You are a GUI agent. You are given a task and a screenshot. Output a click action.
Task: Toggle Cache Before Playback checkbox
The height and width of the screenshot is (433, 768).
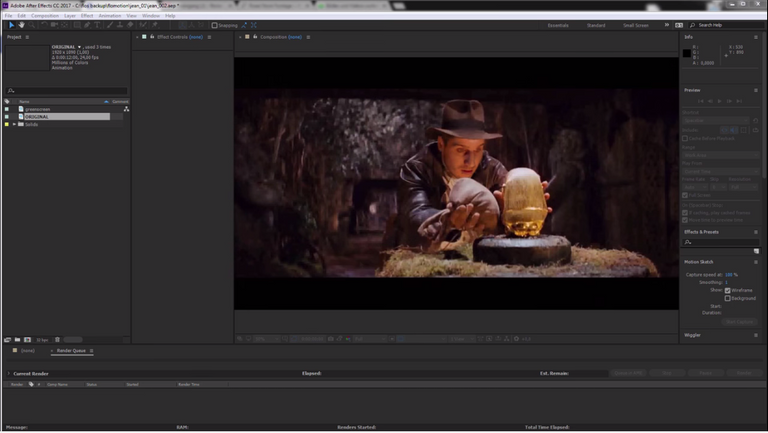(x=685, y=139)
